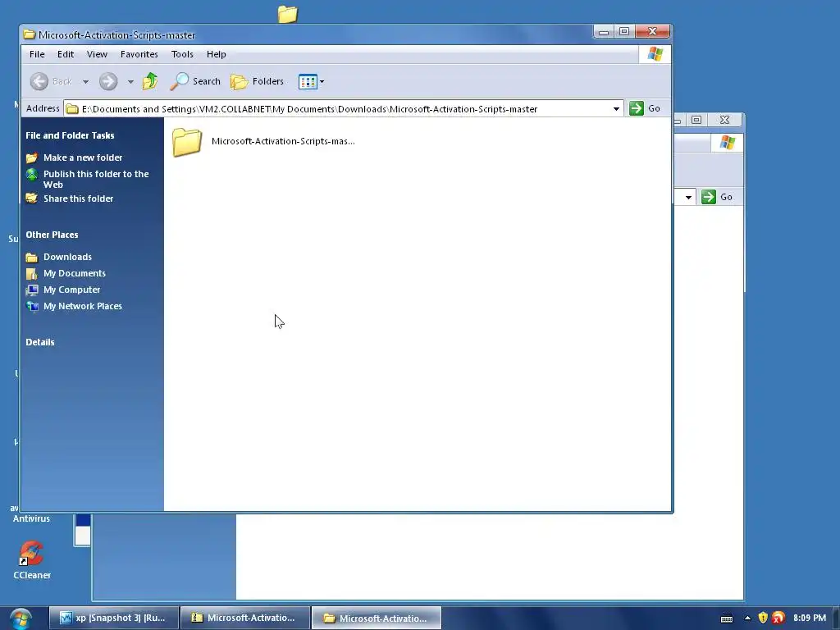
Task: Select the Microsoft-Activation-Scripts-mas... folder icon
Action: click(187, 142)
